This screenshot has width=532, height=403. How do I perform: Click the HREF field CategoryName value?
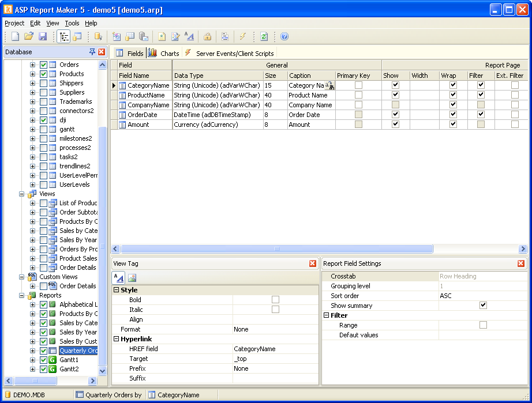coord(275,349)
